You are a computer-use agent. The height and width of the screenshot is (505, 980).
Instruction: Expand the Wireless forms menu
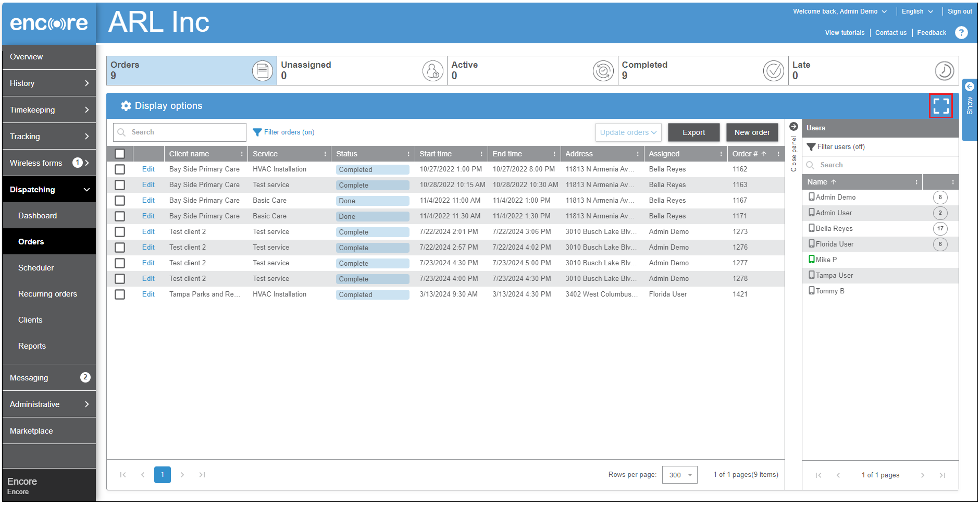(49, 163)
